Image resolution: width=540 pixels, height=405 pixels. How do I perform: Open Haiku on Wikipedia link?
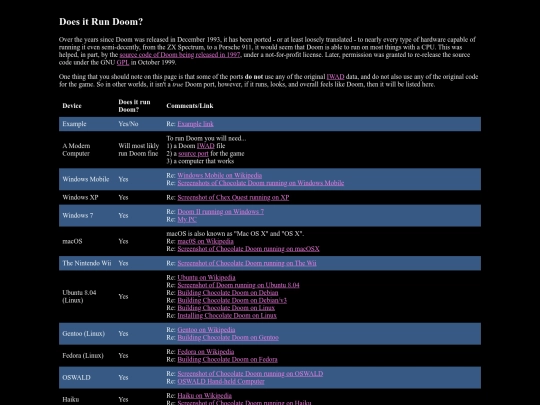click(x=205, y=396)
